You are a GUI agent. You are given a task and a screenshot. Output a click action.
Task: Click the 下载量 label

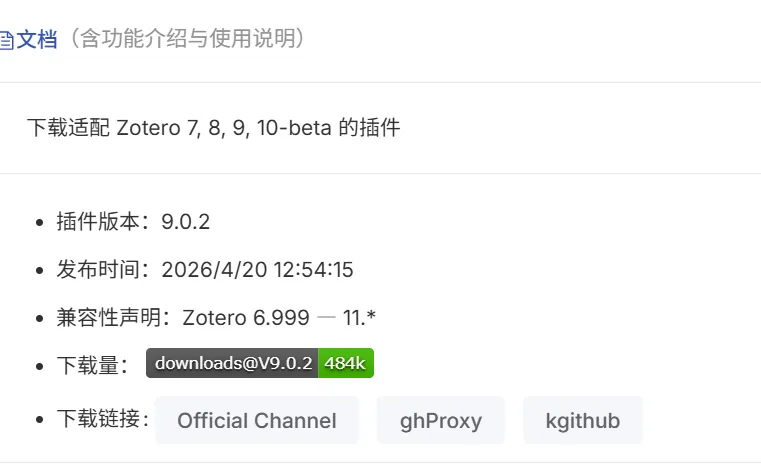point(88,365)
